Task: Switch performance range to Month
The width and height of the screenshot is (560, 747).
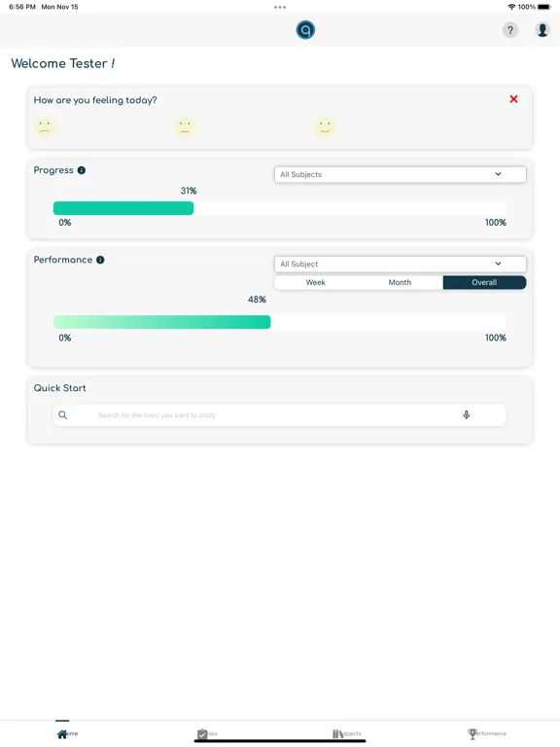Action: click(400, 282)
